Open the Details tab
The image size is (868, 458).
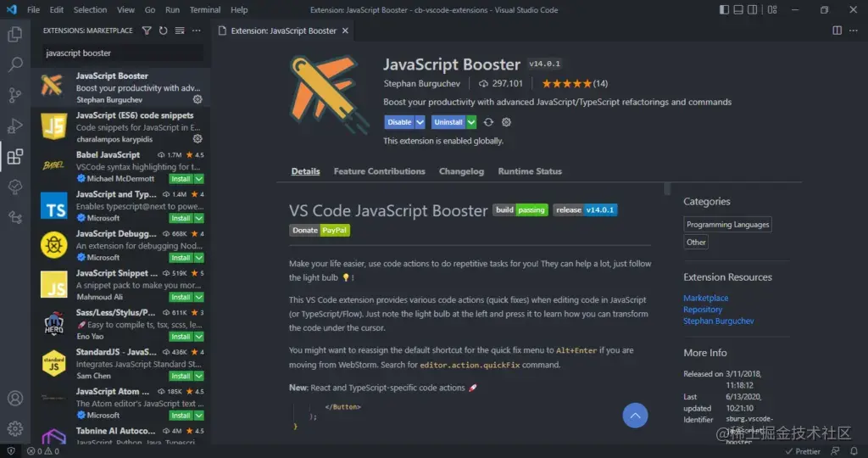click(305, 171)
